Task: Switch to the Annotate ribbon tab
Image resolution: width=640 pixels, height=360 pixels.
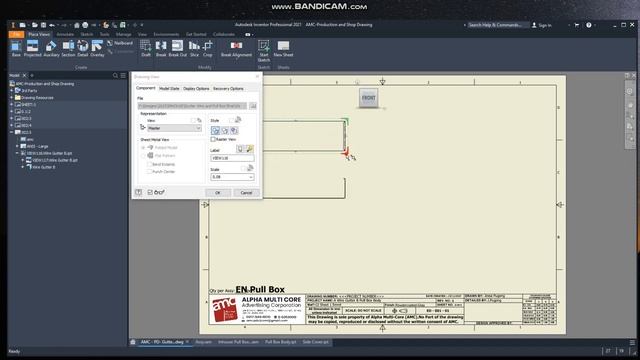Action: click(65, 35)
